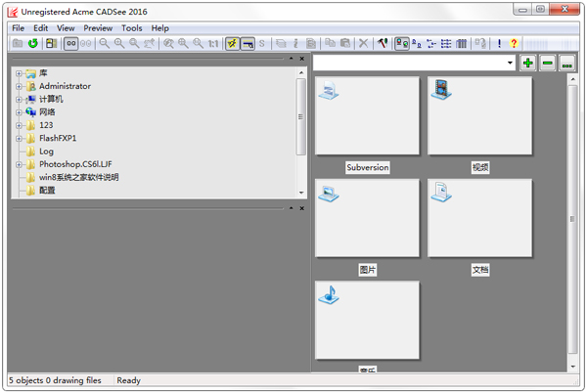Expand the 库 tree node
Screen dimensions: 587x392
[19, 73]
